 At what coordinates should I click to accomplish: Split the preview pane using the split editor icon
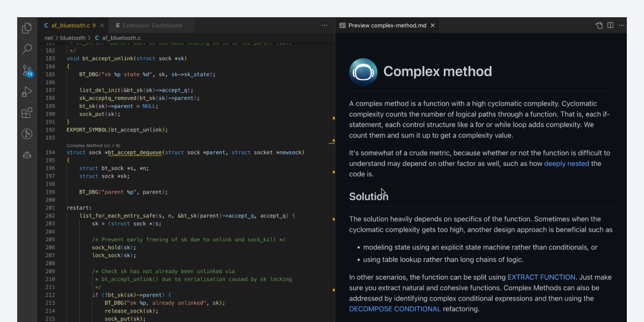(610, 25)
